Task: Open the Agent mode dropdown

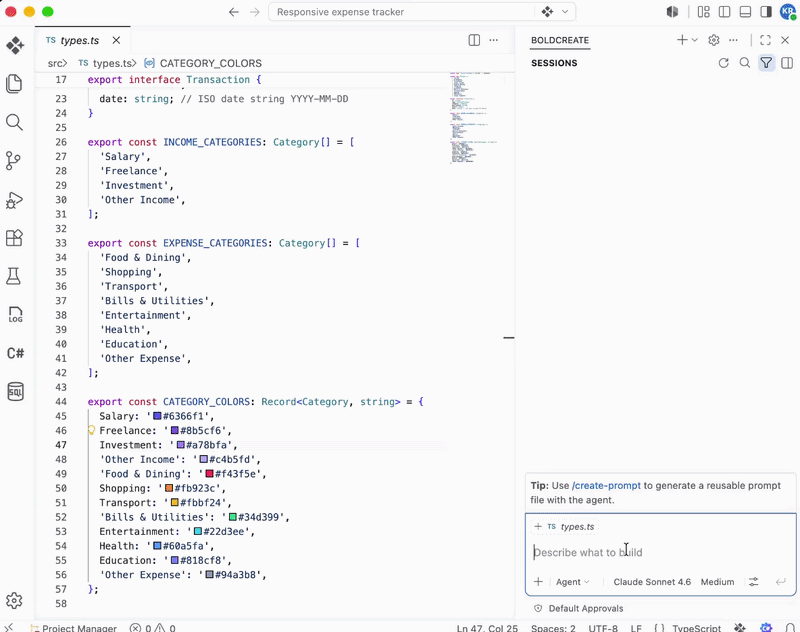Action: [x=572, y=582]
